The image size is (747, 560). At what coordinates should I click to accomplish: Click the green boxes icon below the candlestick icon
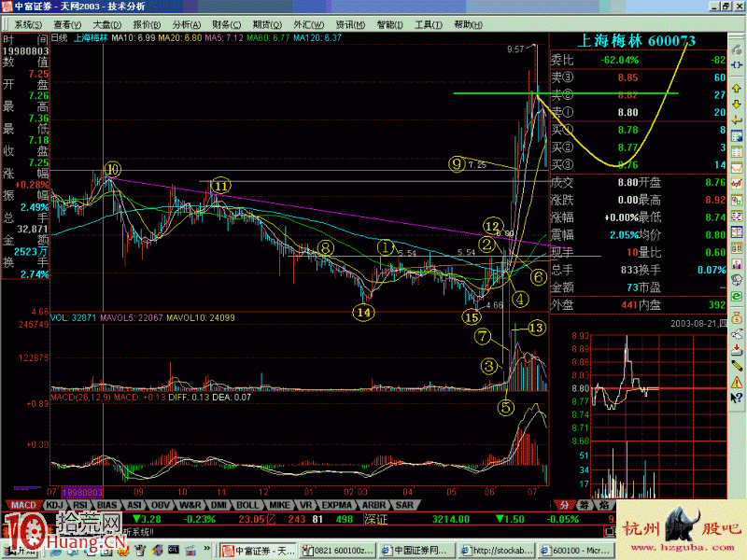(737, 200)
